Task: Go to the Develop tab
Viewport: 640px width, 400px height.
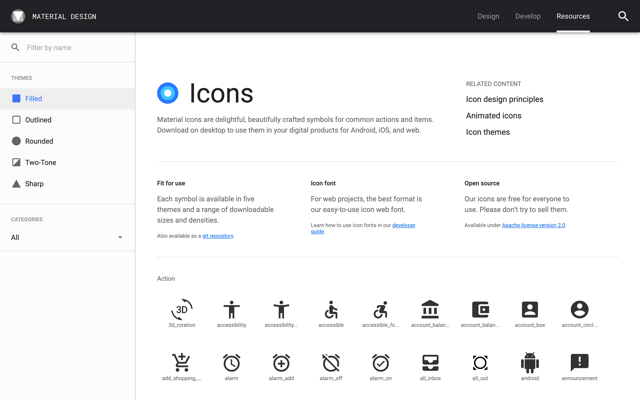Action: (x=528, y=16)
